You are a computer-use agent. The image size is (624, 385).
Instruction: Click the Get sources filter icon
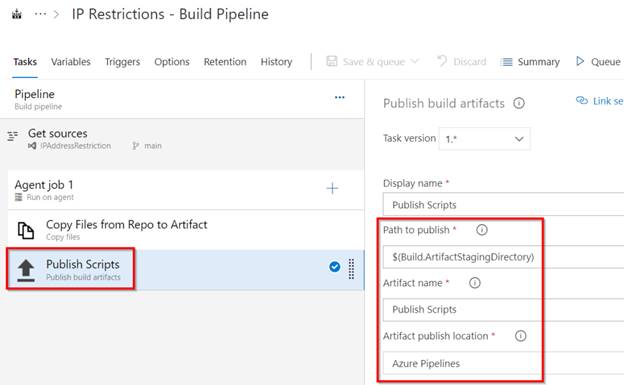pyautogui.click(x=13, y=136)
